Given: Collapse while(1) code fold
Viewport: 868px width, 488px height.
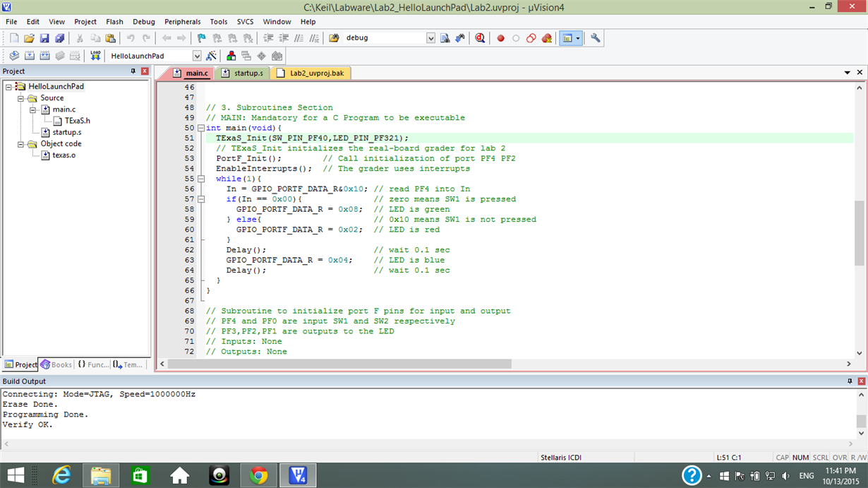Looking at the screenshot, I should [x=201, y=179].
